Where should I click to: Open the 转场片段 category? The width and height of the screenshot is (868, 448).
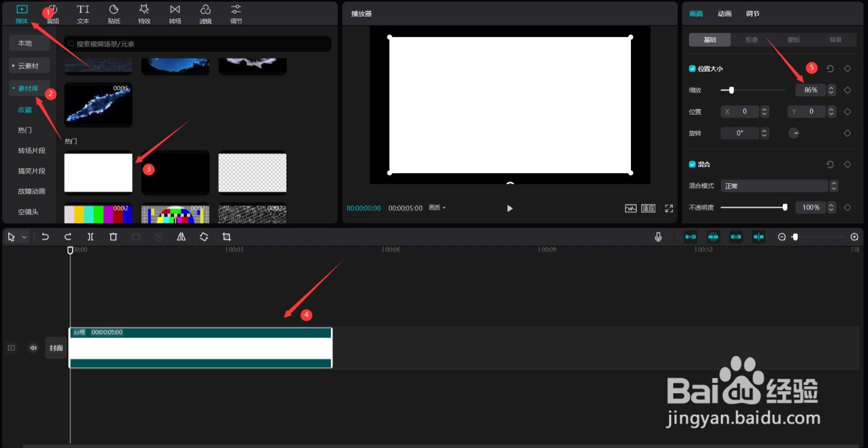[x=31, y=150]
